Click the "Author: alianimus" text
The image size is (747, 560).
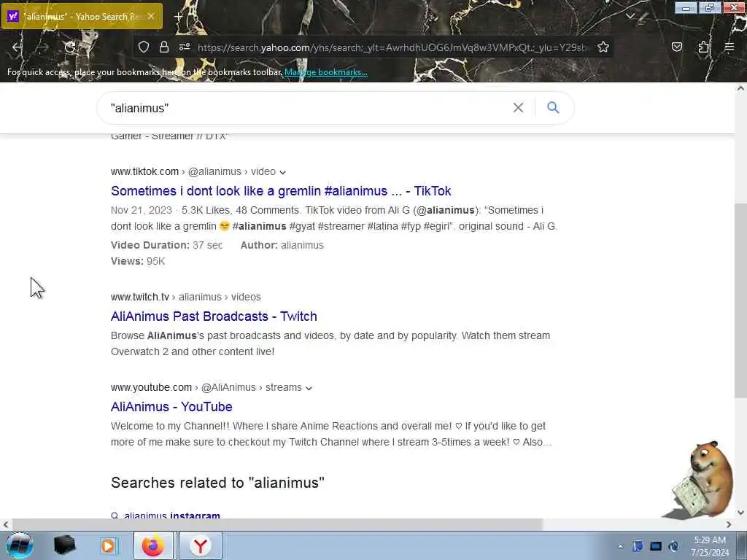[282, 245]
